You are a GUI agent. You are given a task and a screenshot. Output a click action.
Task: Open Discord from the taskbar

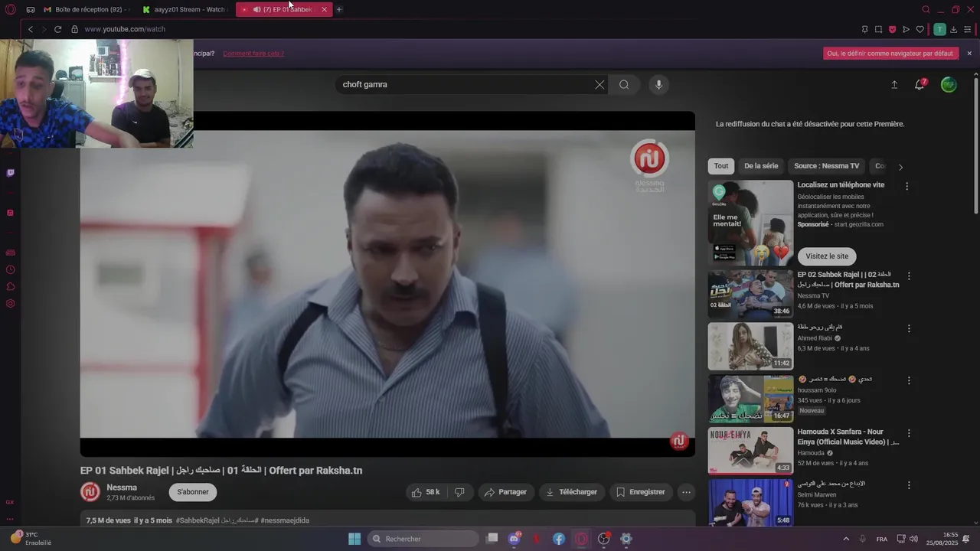click(x=514, y=539)
